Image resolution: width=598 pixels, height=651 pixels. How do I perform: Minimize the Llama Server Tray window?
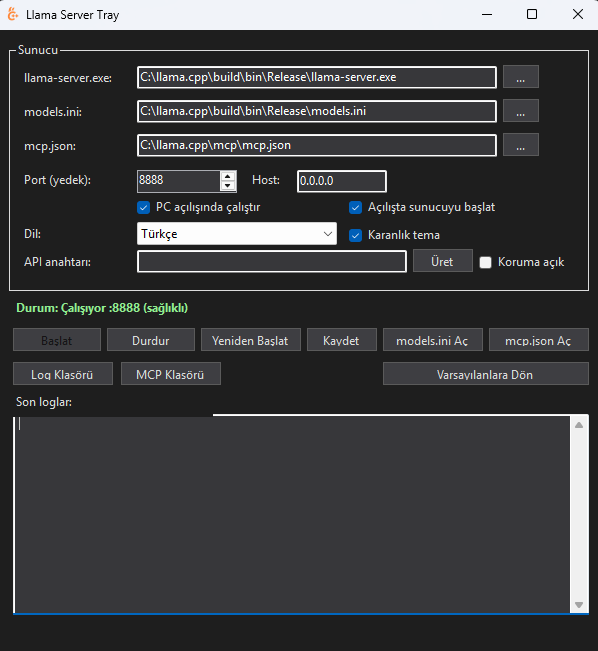[x=487, y=15]
